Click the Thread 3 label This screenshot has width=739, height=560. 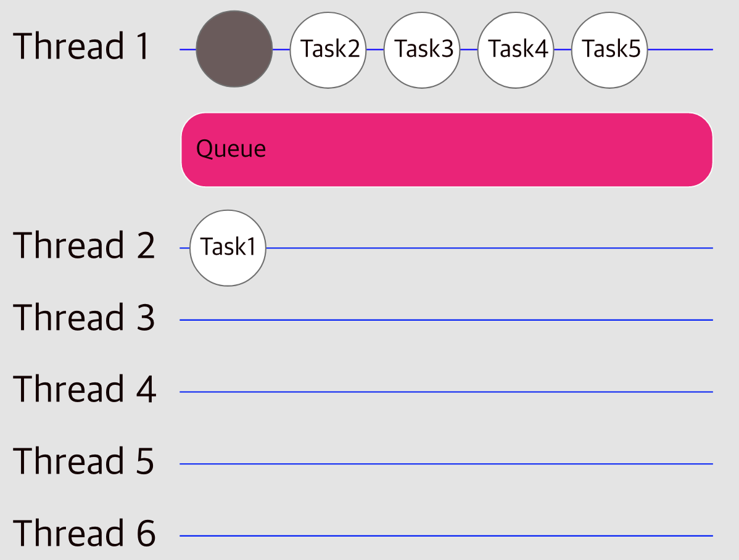pyautogui.click(x=83, y=317)
